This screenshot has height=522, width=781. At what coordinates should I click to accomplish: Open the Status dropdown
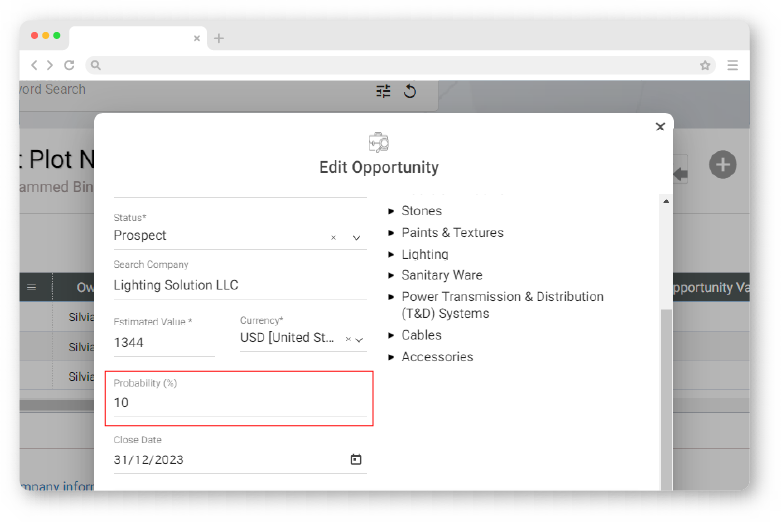pyautogui.click(x=356, y=238)
